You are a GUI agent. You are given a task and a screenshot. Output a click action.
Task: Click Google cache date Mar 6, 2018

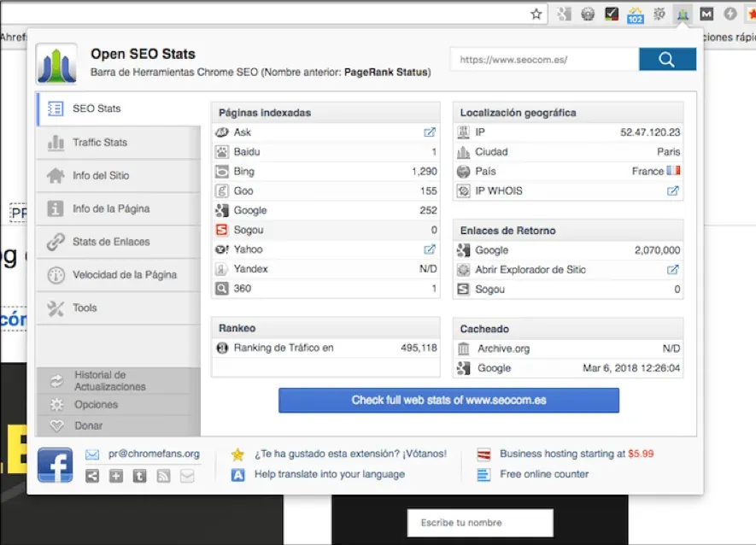[631, 368]
